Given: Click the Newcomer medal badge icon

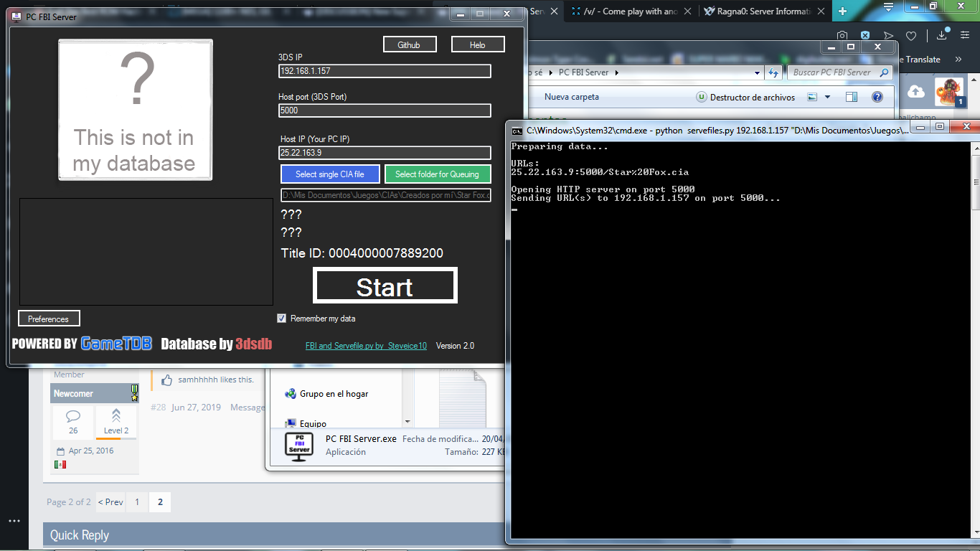Looking at the screenshot, I should click(x=133, y=392).
